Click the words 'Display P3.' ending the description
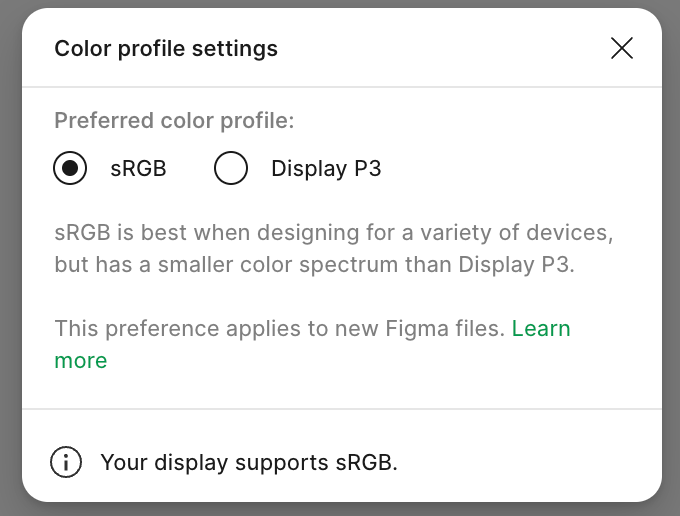 tap(516, 265)
